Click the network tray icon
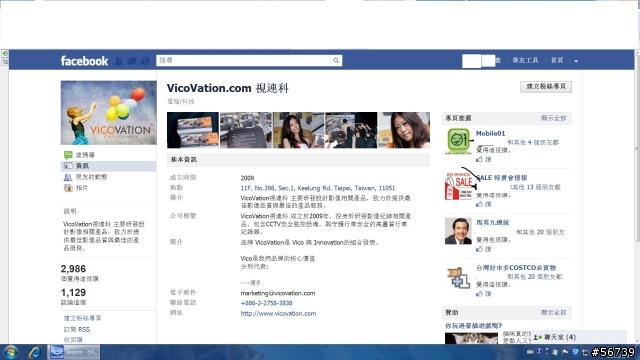 point(585,352)
